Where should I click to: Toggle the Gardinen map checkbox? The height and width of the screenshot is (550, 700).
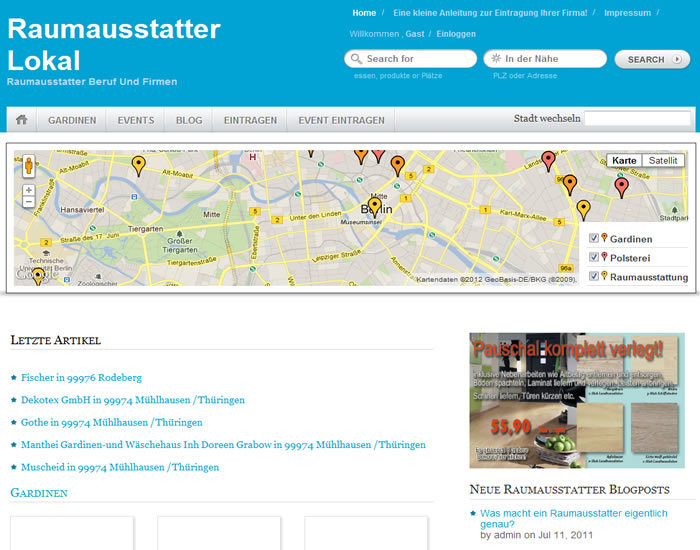tap(594, 239)
